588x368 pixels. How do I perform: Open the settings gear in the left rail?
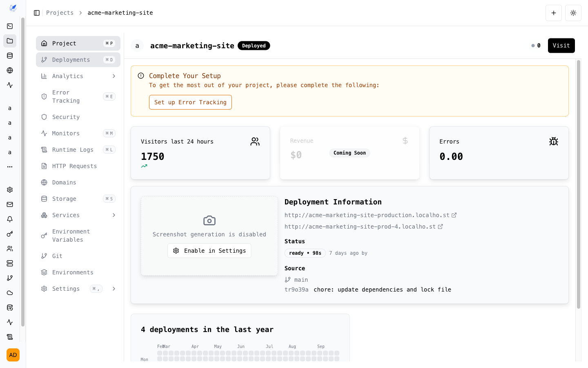10,190
